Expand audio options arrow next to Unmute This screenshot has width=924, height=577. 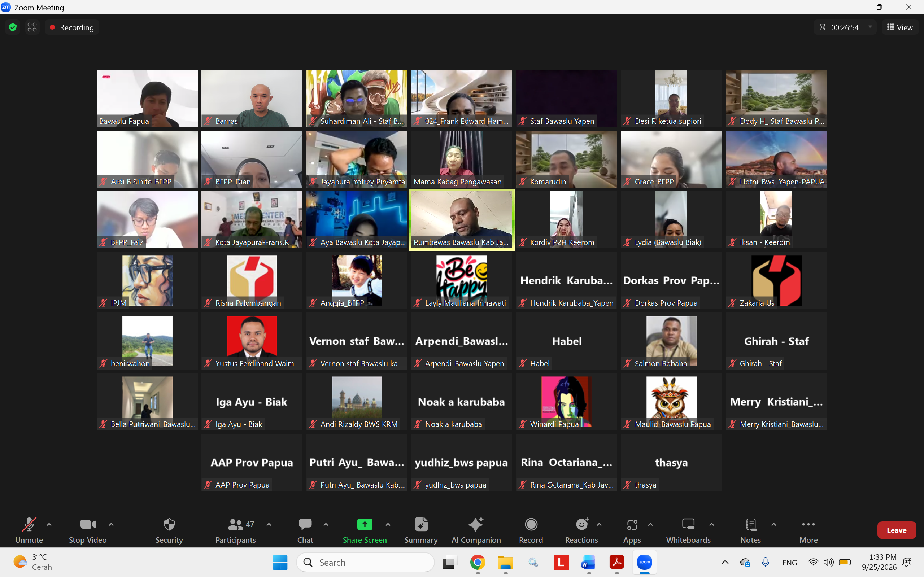49,524
